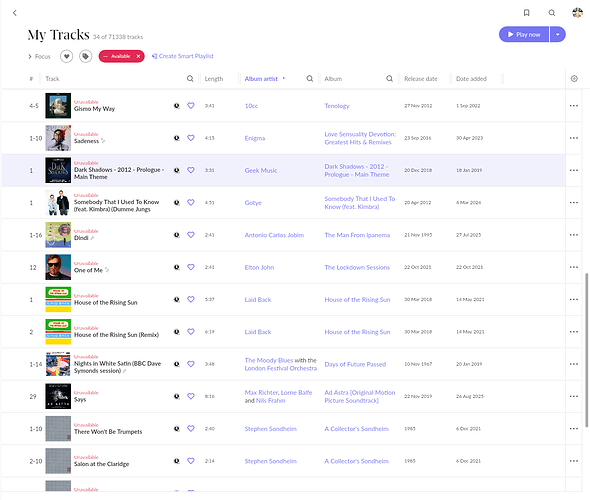Click the vertical scrollbar thumb
Image resolution: width=590 pixels, height=500 pixels.
click(586, 350)
